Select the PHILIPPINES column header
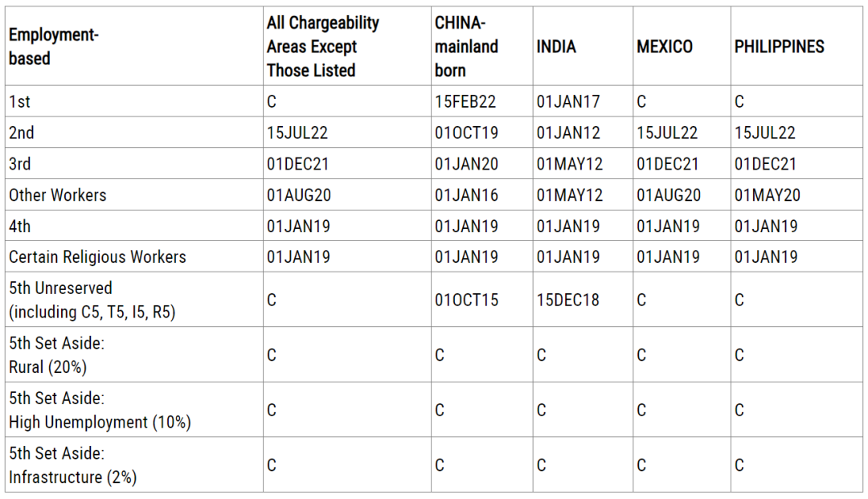Screen dimensions: 868x499 click(779, 47)
